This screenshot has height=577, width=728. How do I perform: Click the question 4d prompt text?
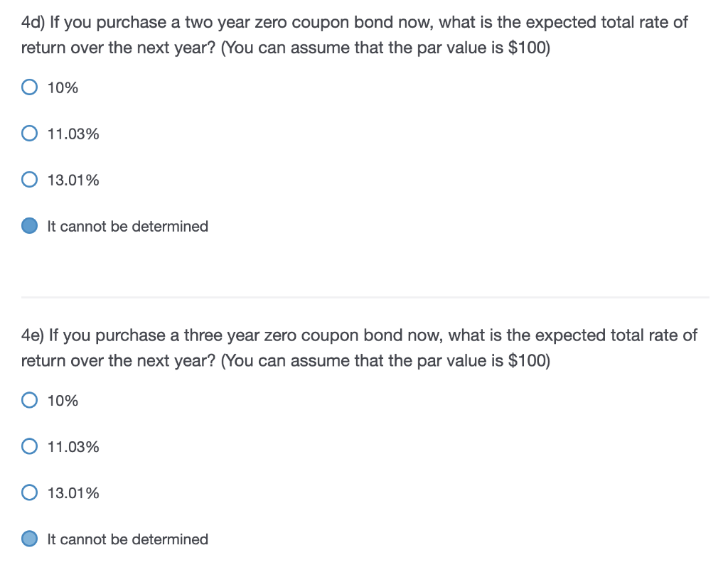[x=353, y=34]
